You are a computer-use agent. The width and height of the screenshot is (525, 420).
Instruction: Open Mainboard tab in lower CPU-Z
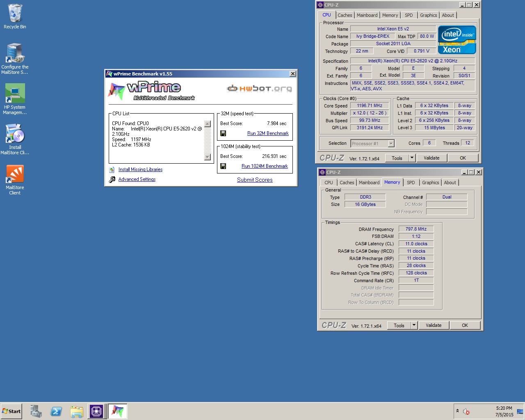click(369, 183)
